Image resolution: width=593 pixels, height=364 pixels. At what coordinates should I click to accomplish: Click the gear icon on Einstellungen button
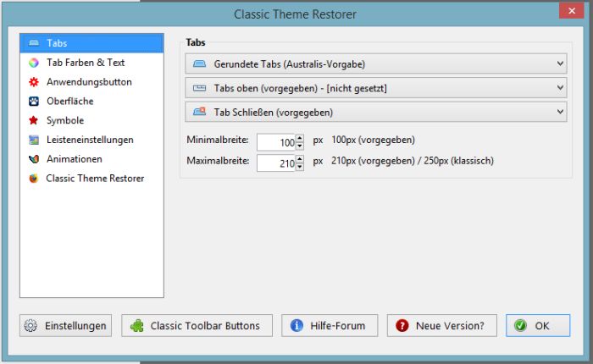click(30, 325)
